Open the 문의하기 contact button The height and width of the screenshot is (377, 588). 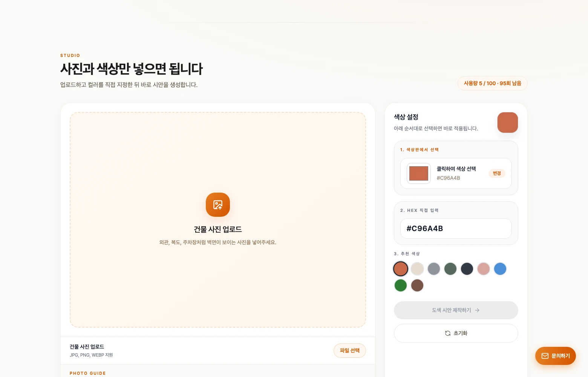click(x=556, y=356)
